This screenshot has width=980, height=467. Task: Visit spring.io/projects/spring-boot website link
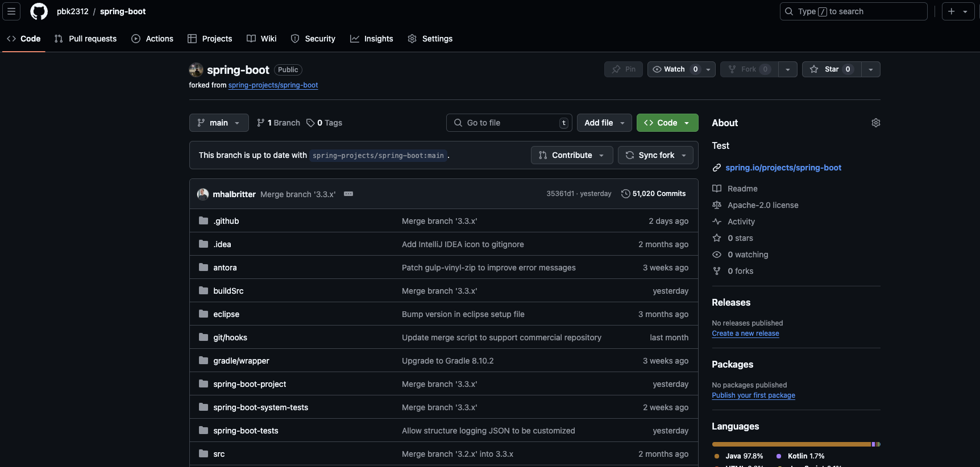[x=783, y=168]
